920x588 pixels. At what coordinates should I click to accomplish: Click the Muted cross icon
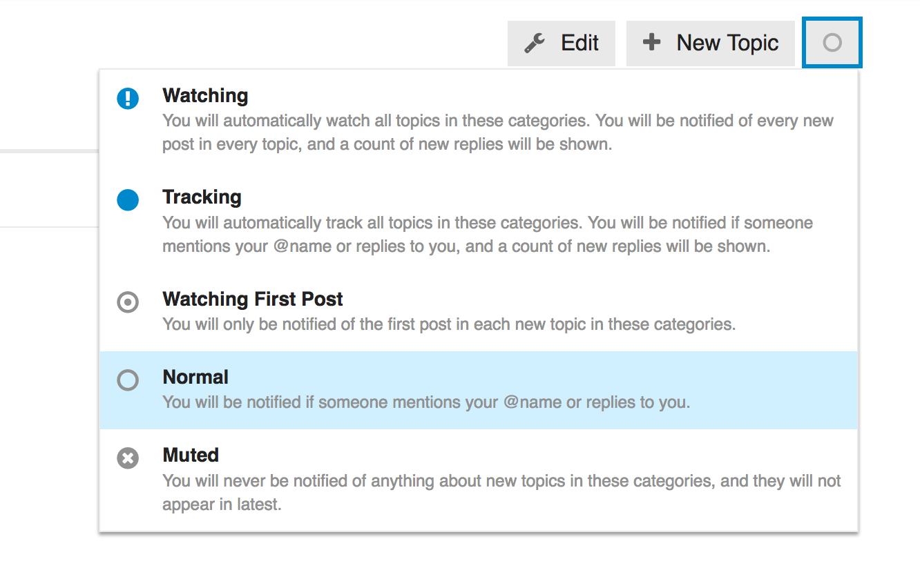coord(128,458)
